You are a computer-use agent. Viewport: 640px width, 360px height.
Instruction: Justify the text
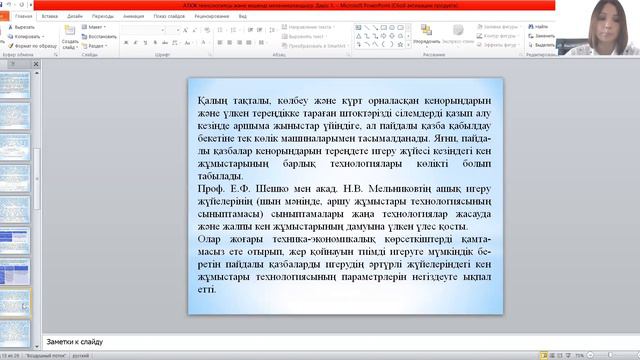pos(249,42)
